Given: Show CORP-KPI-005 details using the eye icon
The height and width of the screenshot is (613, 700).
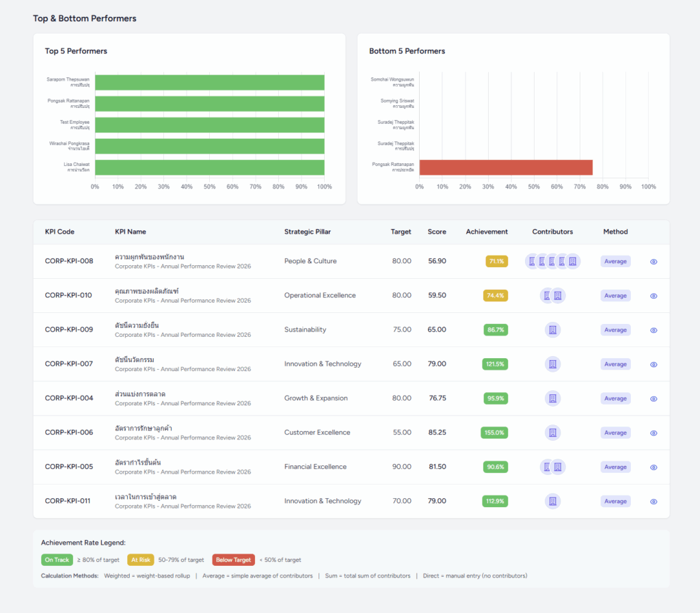Looking at the screenshot, I should click(654, 467).
